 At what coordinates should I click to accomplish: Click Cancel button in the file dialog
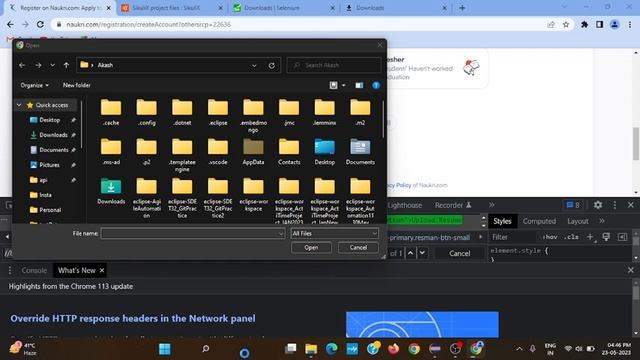click(x=358, y=247)
